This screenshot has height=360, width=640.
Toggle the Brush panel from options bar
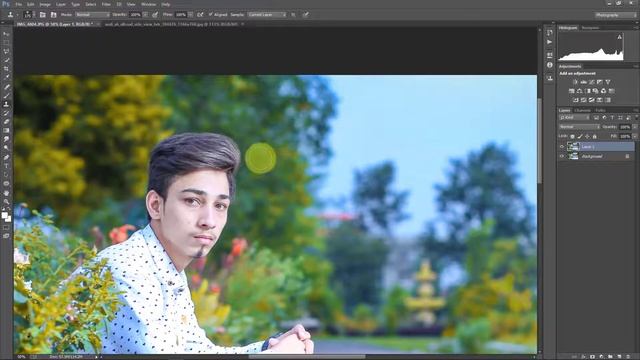[42, 15]
